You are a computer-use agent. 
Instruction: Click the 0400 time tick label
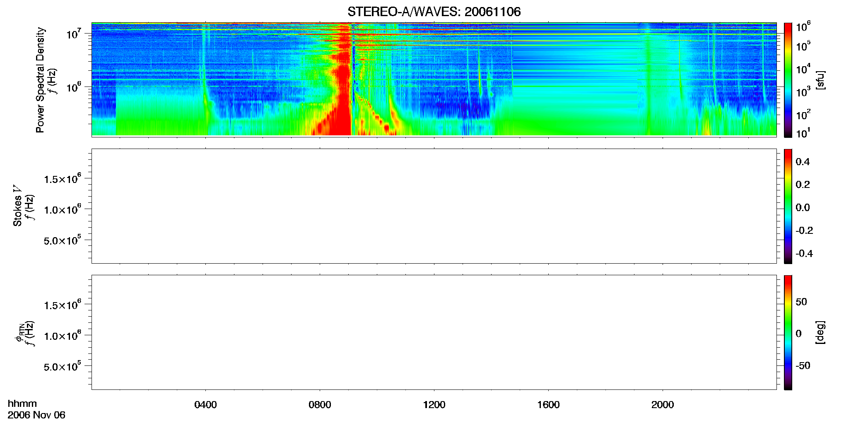(205, 405)
